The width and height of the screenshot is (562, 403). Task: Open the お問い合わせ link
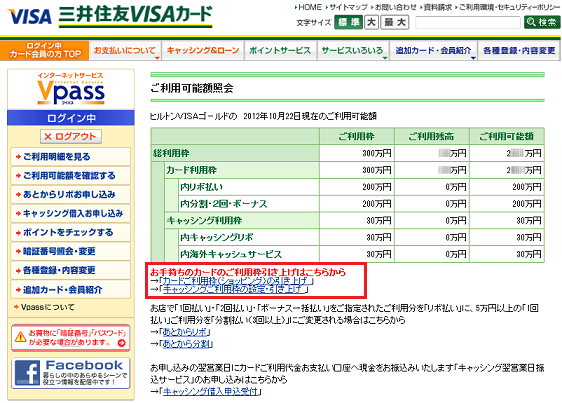pyautogui.click(x=395, y=7)
